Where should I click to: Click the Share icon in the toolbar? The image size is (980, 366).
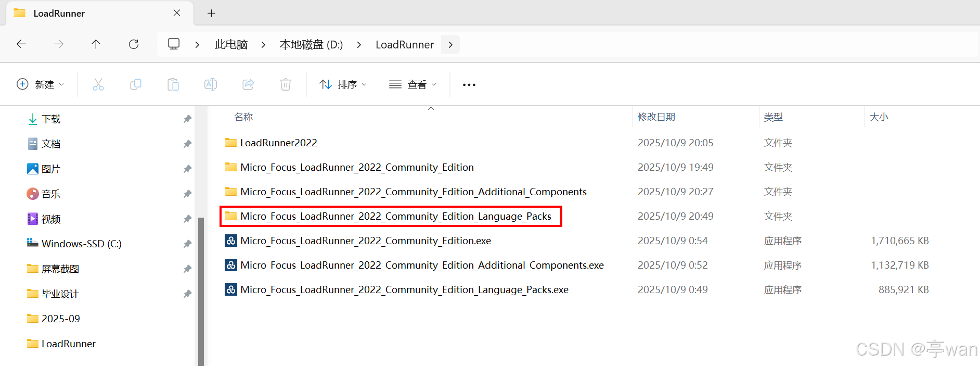click(x=248, y=84)
